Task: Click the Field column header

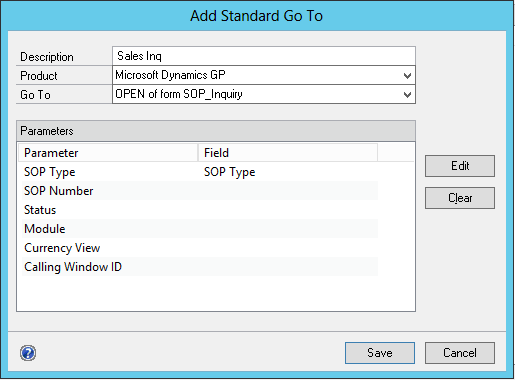Action: [288, 153]
